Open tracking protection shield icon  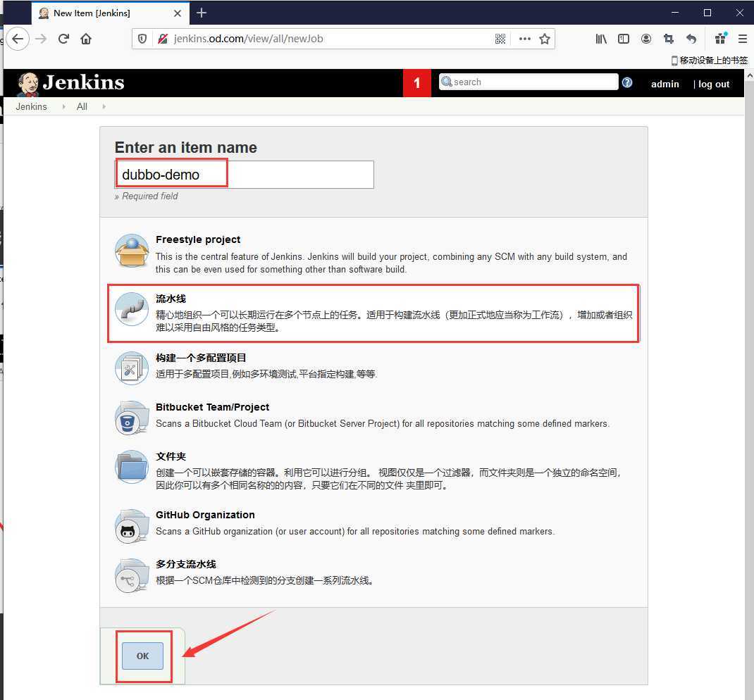click(142, 39)
